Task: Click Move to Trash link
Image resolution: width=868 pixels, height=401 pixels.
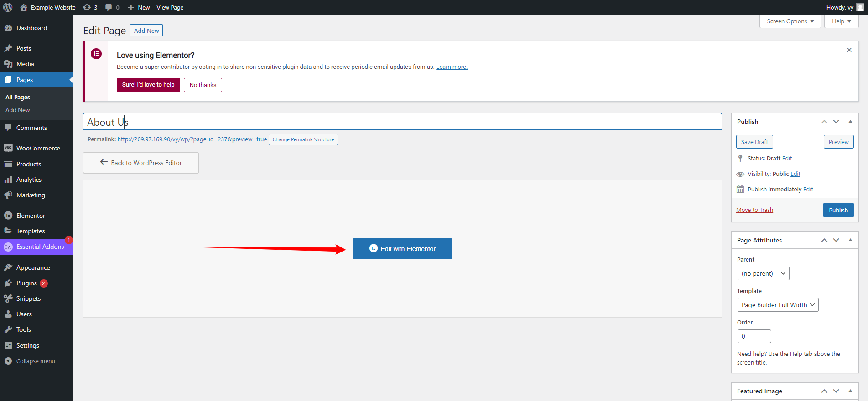Action: (754, 210)
